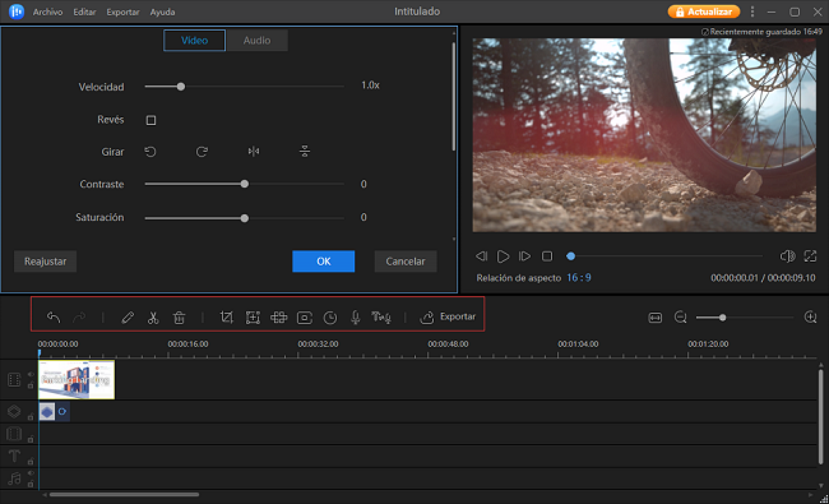Click the Relación de aspecto 16:9 dropdown

click(578, 278)
